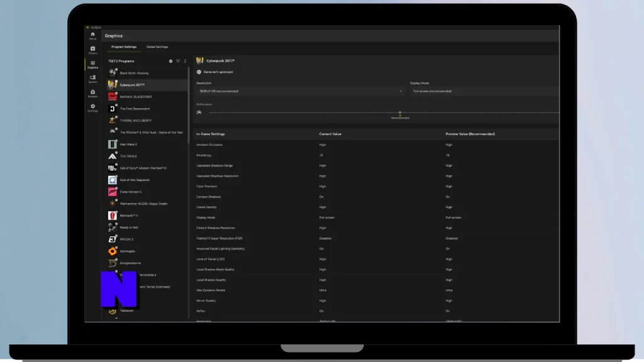
Task: Click the God of War Ragnarök icon
Action: (112, 180)
